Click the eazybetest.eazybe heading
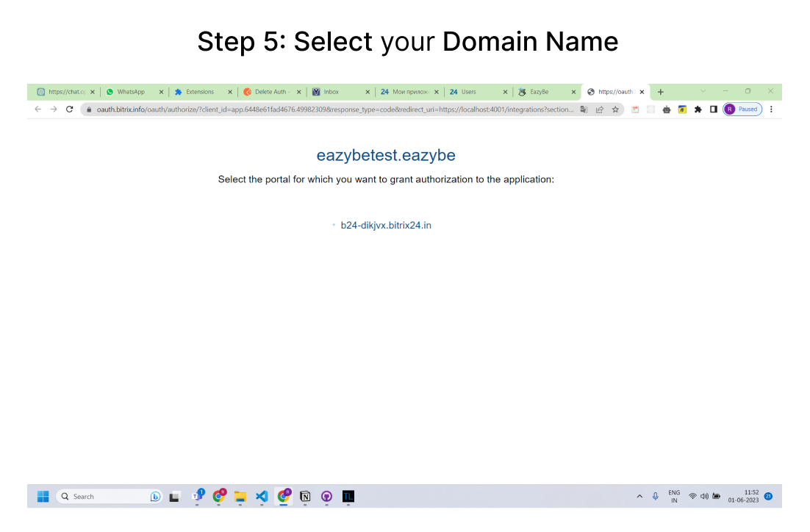 (x=386, y=155)
